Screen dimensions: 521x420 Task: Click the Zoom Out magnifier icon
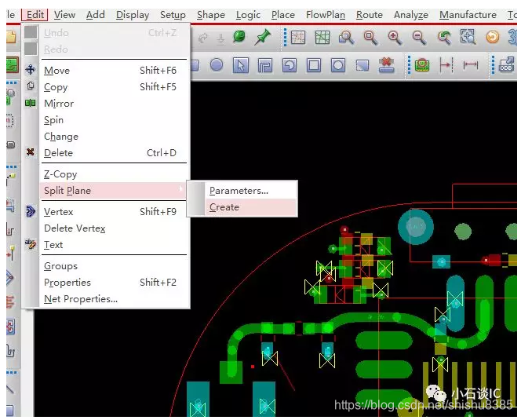(419, 37)
